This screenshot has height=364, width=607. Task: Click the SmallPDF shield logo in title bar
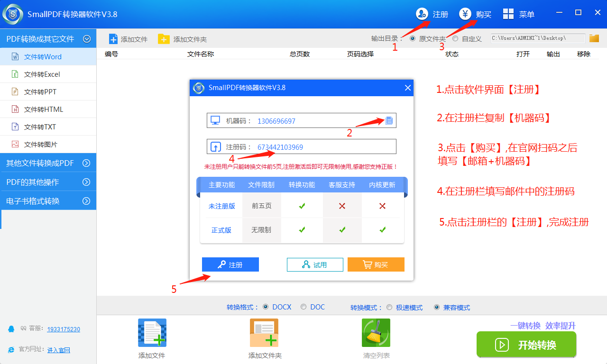coord(13,14)
